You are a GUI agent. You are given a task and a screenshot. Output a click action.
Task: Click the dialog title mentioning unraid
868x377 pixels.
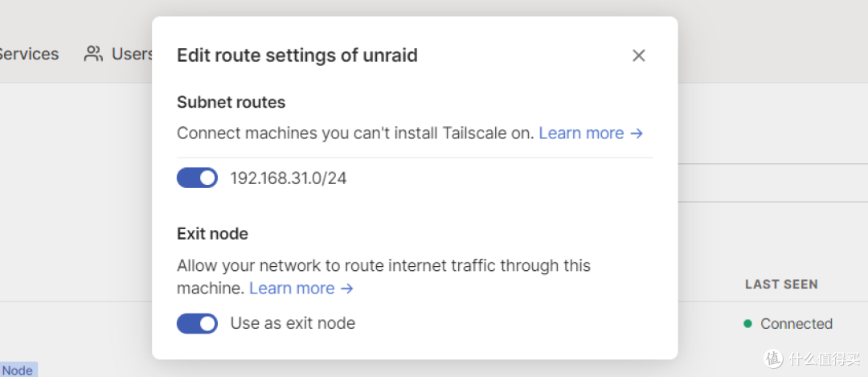coord(297,55)
